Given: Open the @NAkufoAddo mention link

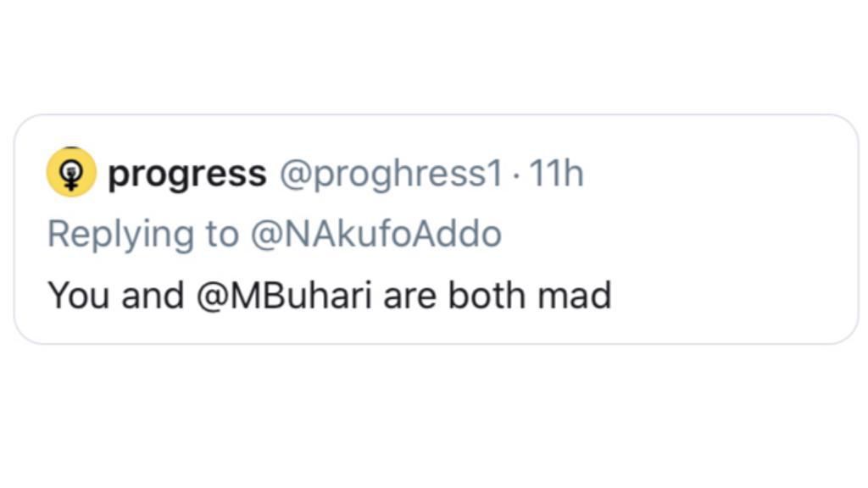Looking at the screenshot, I should tap(376, 234).
